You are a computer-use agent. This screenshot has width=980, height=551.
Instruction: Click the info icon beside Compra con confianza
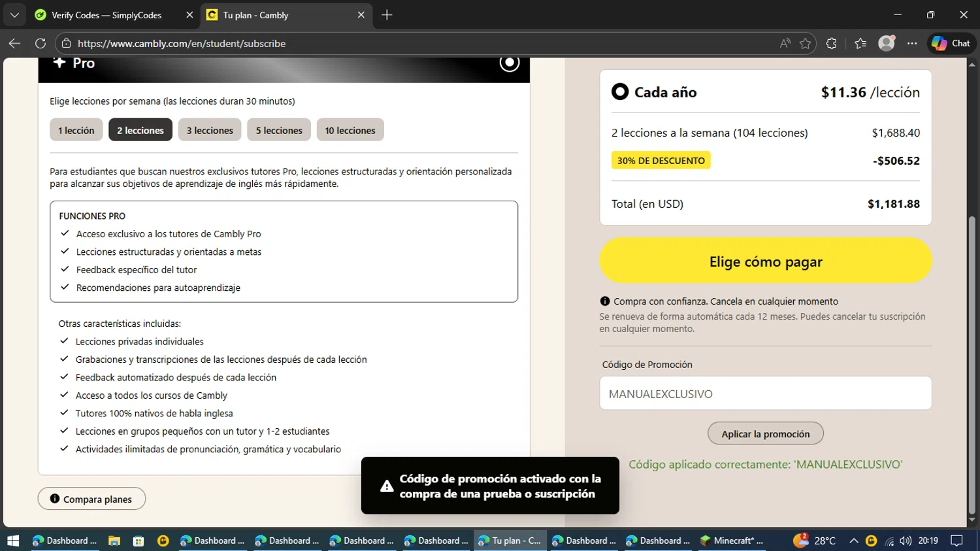point(605,301)
